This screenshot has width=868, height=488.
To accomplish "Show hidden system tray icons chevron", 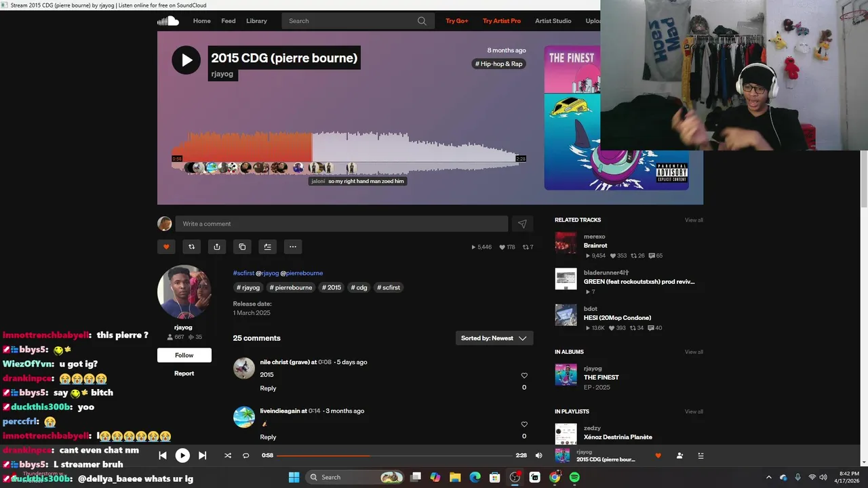I will (768, 477).
